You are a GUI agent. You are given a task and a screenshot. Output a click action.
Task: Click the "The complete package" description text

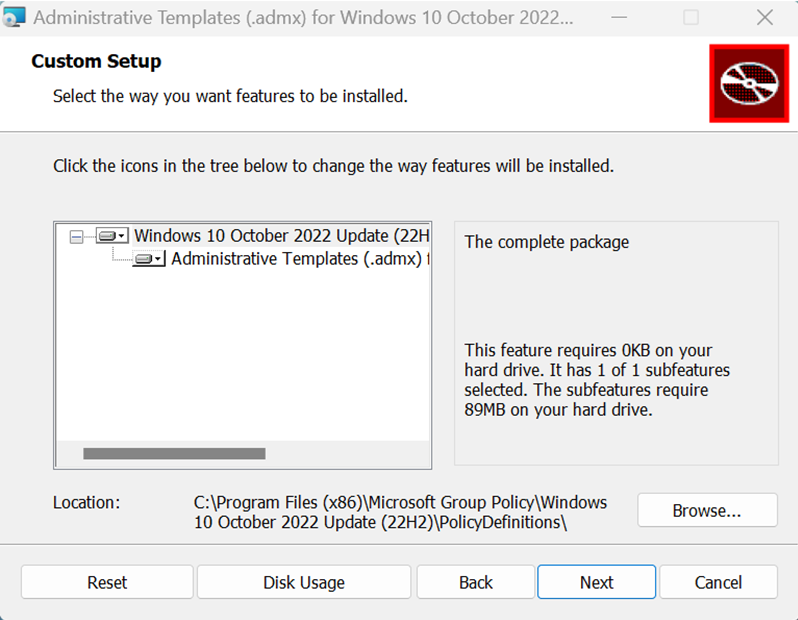click(x=547, y=242)
